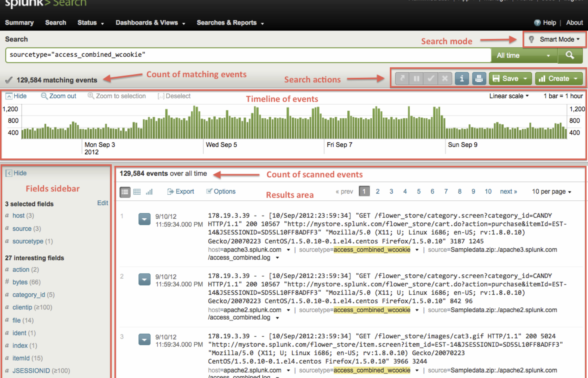Click the job inspector info icon

point(462,78)
